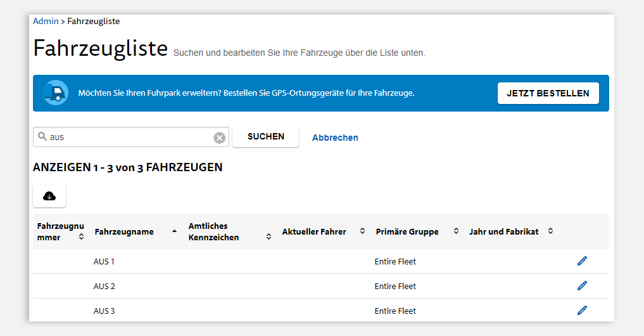644x336 pixels.
Task: Click the Fahrzeugliste breadcrumb text
Action: click(94, 22)
